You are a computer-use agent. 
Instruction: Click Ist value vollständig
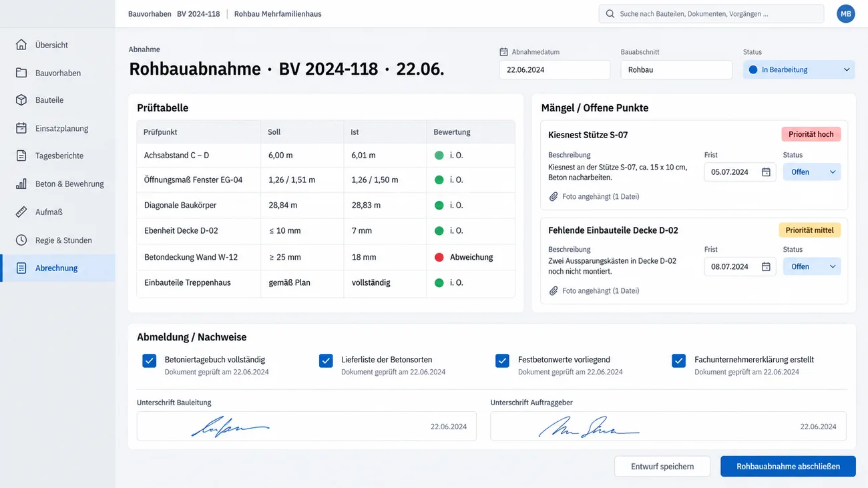point(371,282)
